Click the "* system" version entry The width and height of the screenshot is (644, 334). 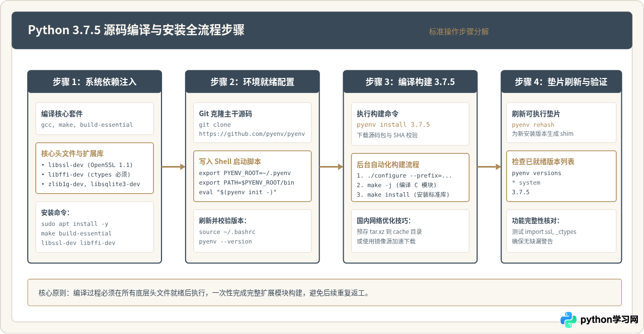point(526,183)
